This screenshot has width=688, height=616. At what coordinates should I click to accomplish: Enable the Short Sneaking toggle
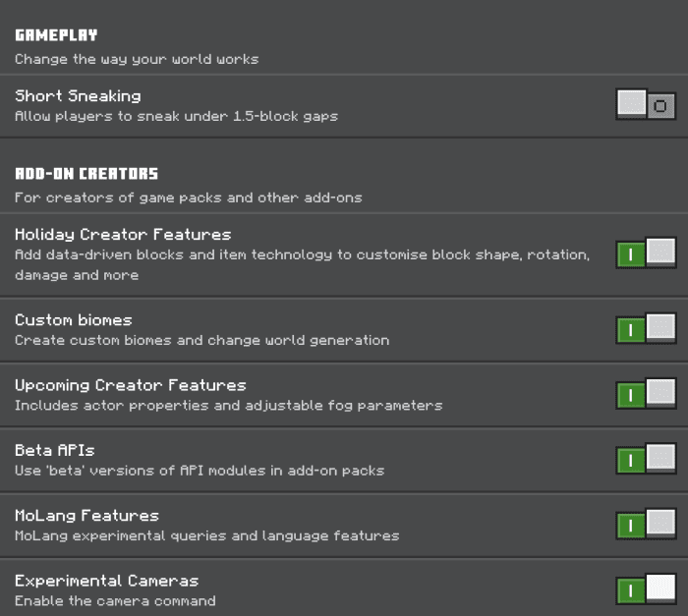coord(646,105)
